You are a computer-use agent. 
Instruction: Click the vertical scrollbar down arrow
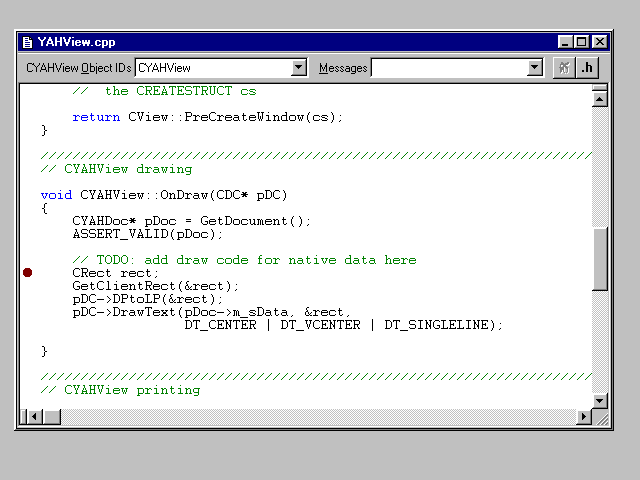(x=600, y=401)
